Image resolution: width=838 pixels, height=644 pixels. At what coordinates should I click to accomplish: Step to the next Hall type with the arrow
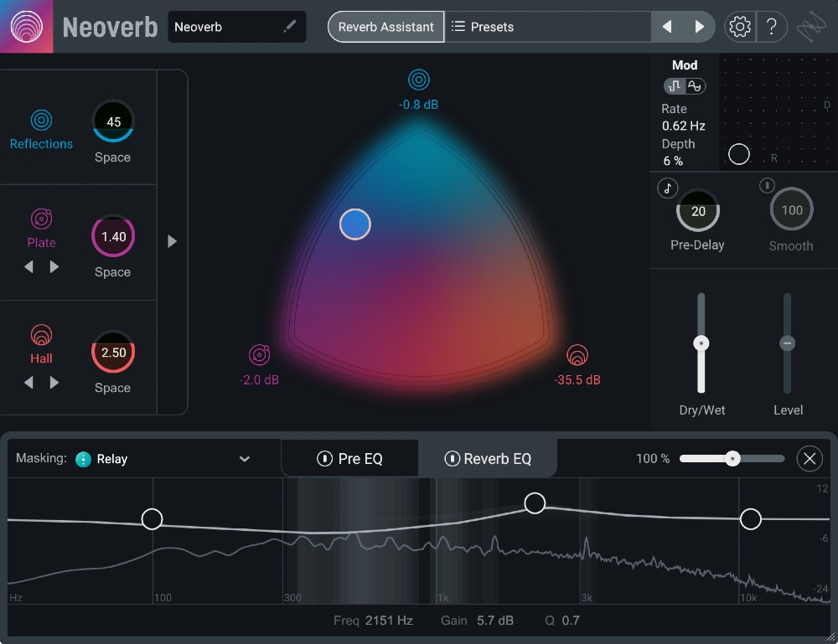tap(54, 383)
